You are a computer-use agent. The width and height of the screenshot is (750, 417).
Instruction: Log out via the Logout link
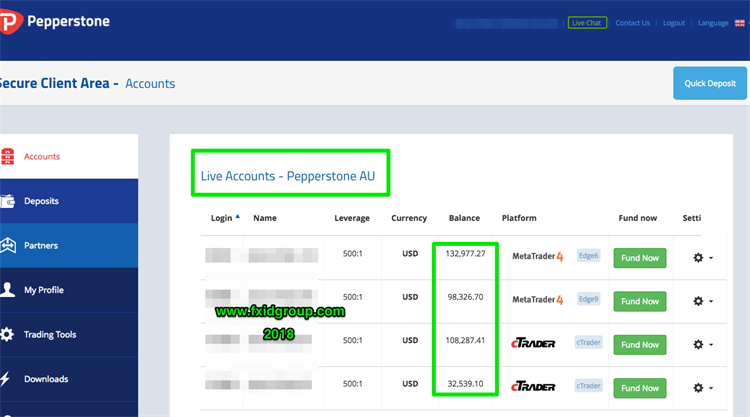click(x=673, y=23)
